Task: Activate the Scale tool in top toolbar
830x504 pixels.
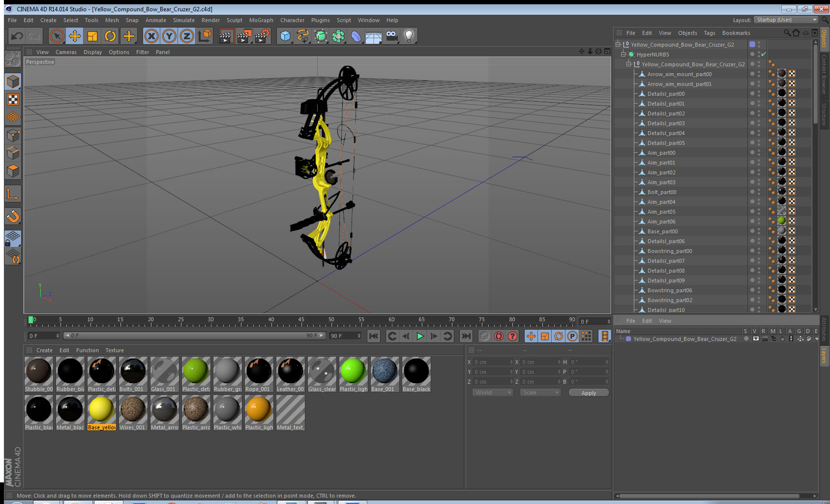Action: (x=92, y=36)
